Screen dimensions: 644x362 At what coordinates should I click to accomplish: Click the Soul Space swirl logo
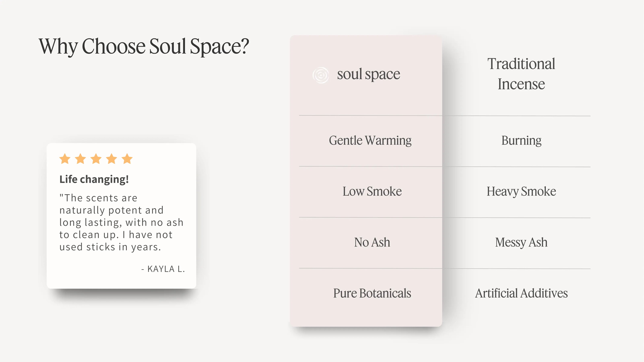click(x=321, y=75)
